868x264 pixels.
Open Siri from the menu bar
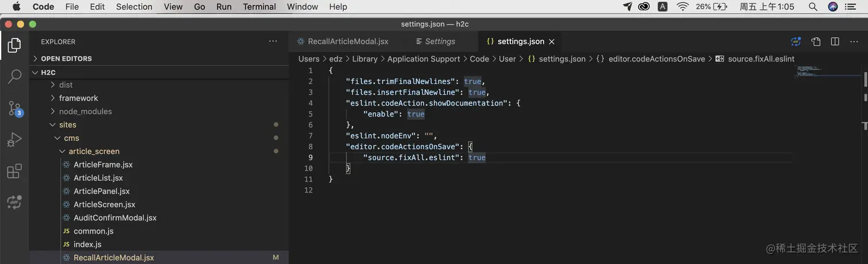pyautogui.click(x=833, y=7)
